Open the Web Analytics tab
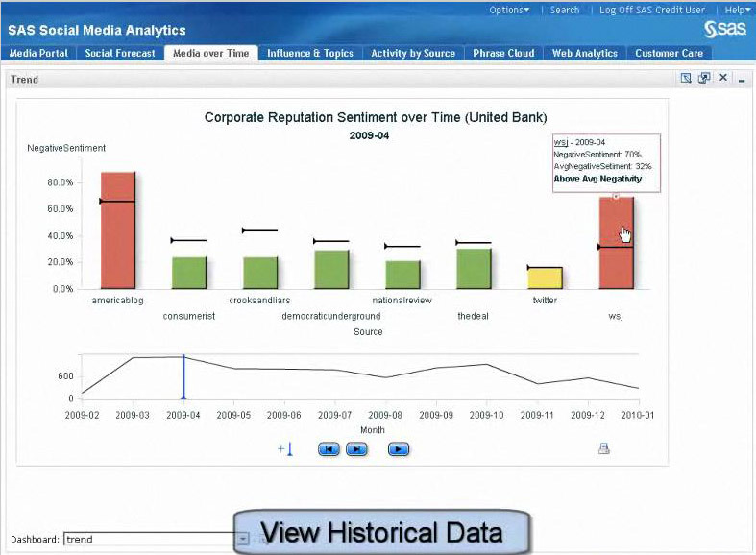This screenshot has height=555, width=756. (585, 53)
